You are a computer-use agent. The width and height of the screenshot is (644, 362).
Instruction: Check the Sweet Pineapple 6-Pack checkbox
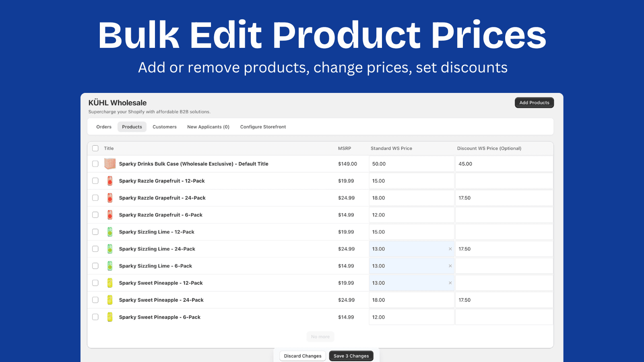95,317
